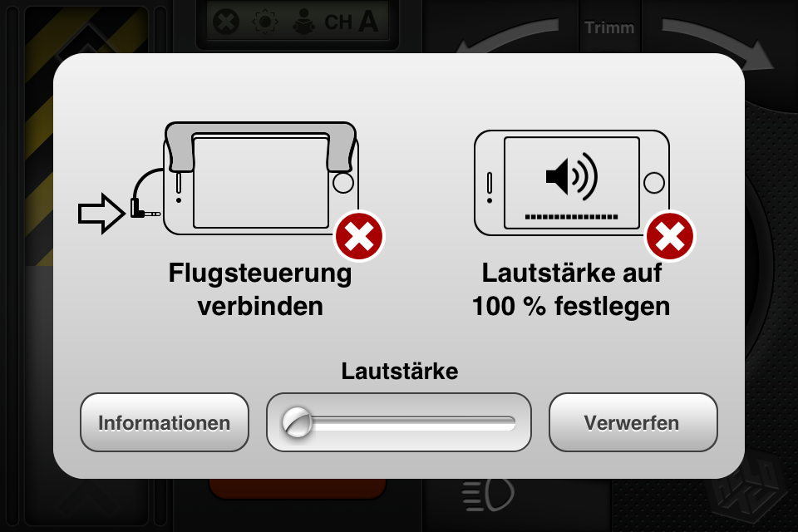Screen dimensions: 798x532
Task: Click the brightness sun icon in the top display
Action: 265,22
